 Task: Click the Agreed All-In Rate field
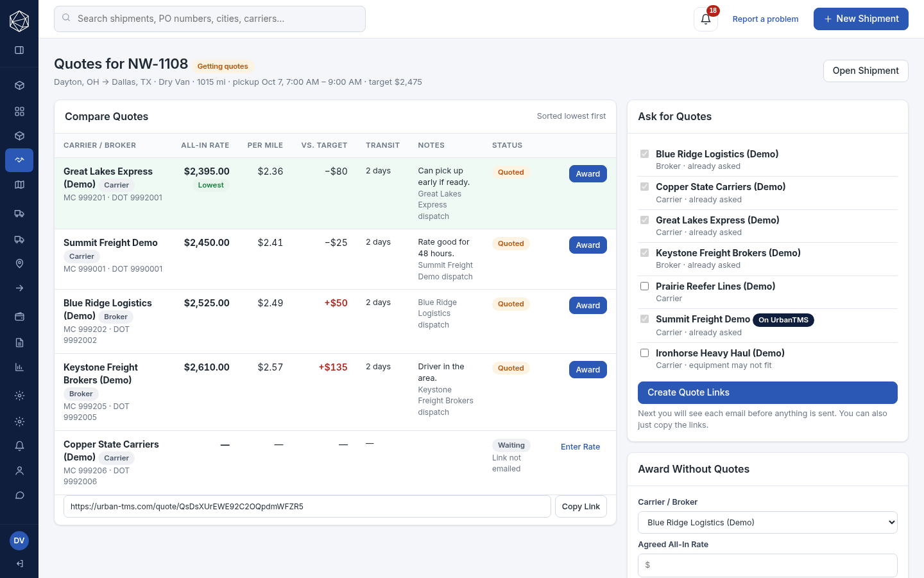coord(767,565)
